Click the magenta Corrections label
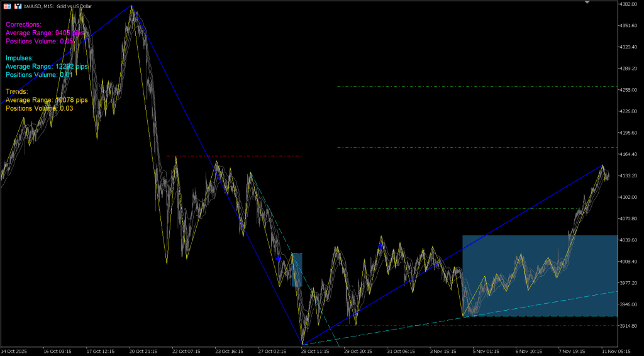The height and width of the screenshot is (356, 644). [x=23, y=25]
